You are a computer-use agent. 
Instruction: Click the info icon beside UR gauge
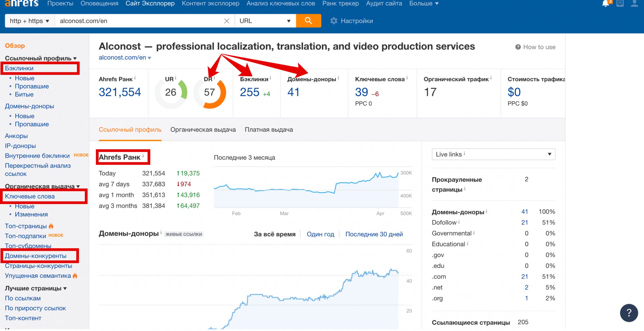pyautogui.click(x=175, y=78)
